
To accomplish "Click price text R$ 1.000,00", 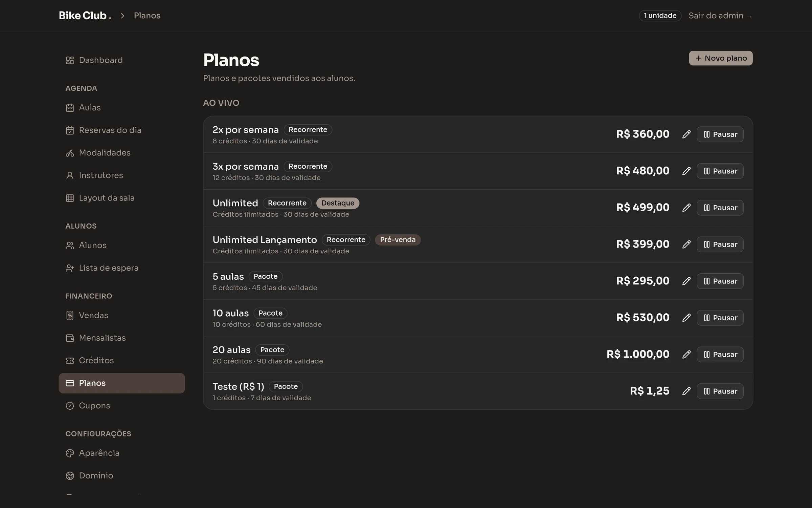I will coord(638,354).
